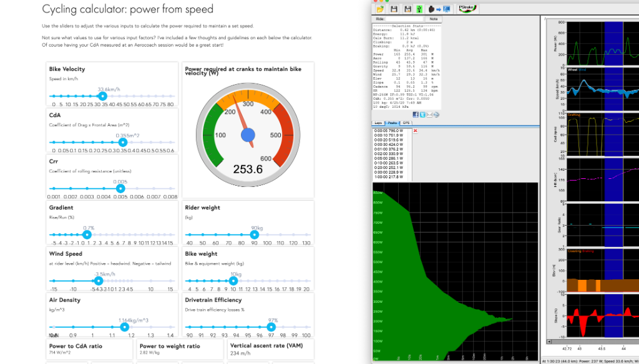This screenshot has width=639, height=364.
Task: Share the ride via the Facebook icon
Action: pyautogui.click(x=416, y=115)
